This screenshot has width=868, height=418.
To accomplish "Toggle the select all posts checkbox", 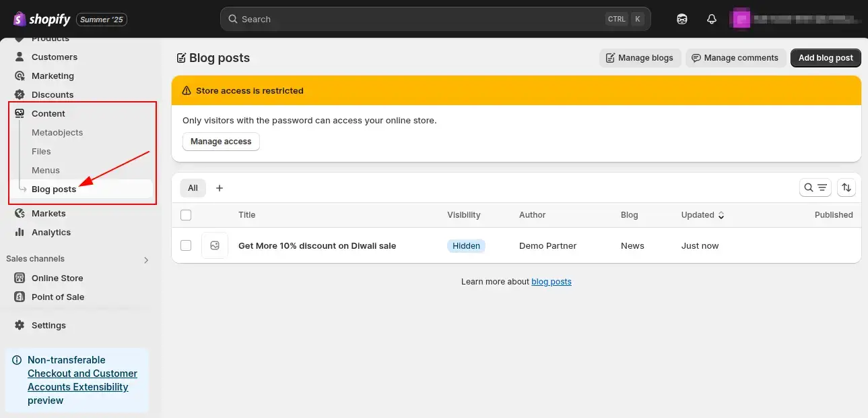I will tap(186, 215).
